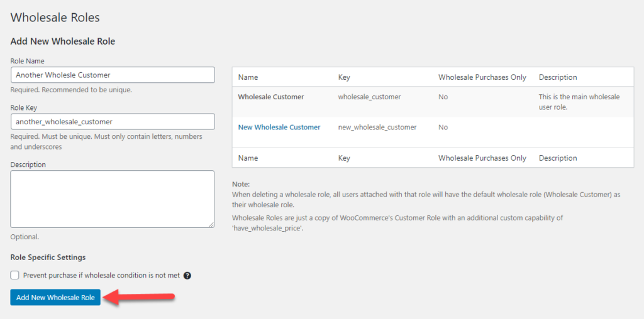Viewport: 644px width, 319px height.
Task: Enable Prevent purchase if wholesale condition checkbox
Action: (15, 275)
